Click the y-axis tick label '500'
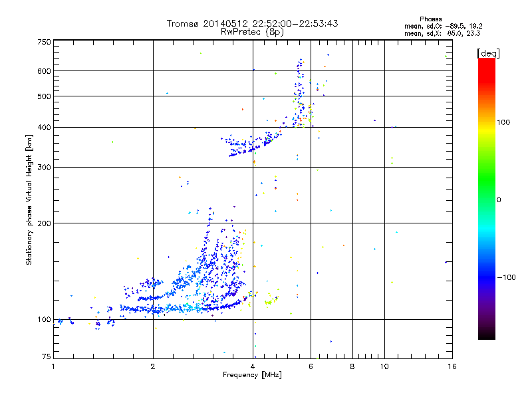Viewport: 532px width, 399px height. click(44, 96)
